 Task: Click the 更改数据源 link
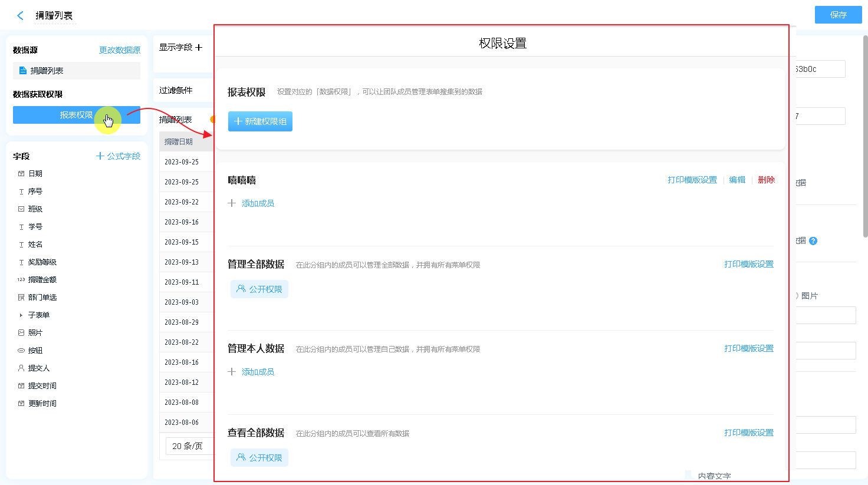[120, 51]
